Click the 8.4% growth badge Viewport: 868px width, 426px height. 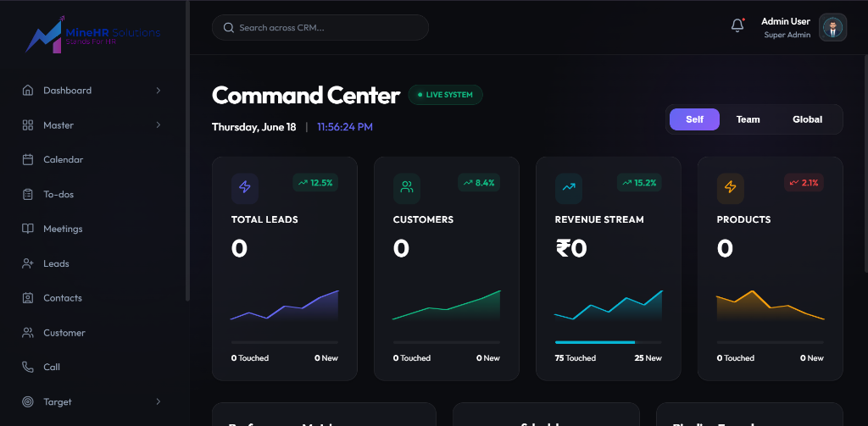coord(479,183)
